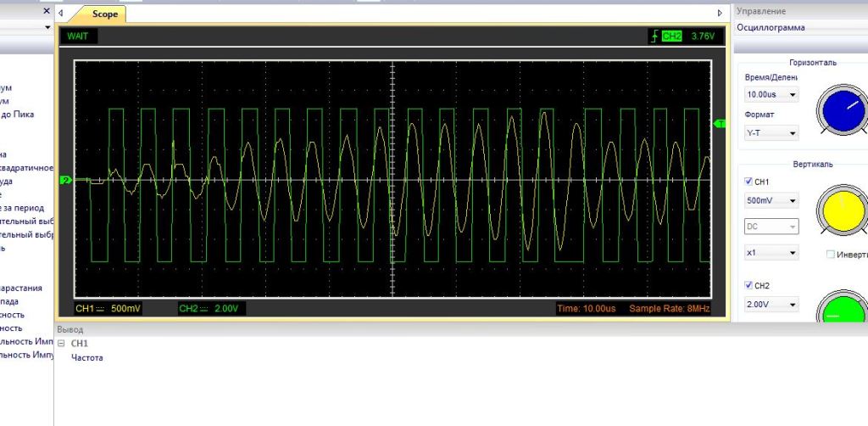Uncheck the CH2 channel checkbox

pos(748,285)
